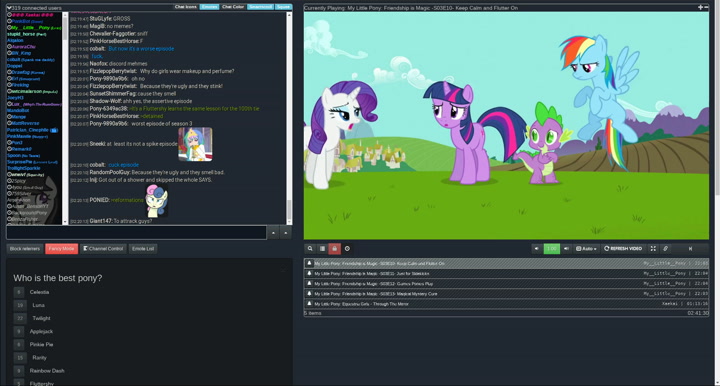Click the Block referrers button

coord(25,249)
